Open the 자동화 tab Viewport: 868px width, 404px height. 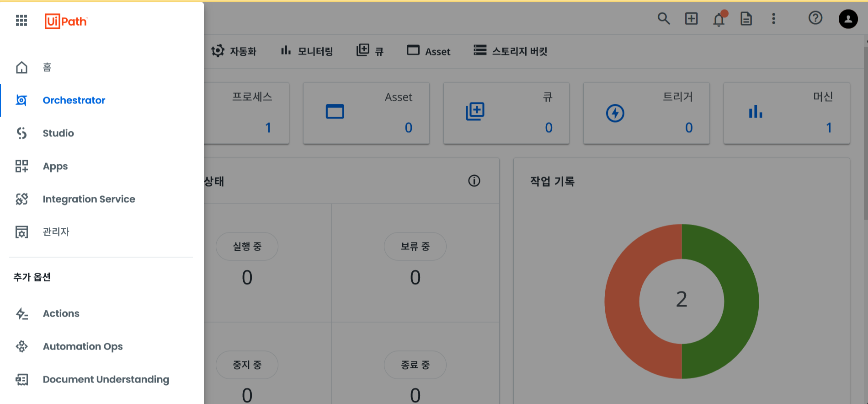coord(234,51)
